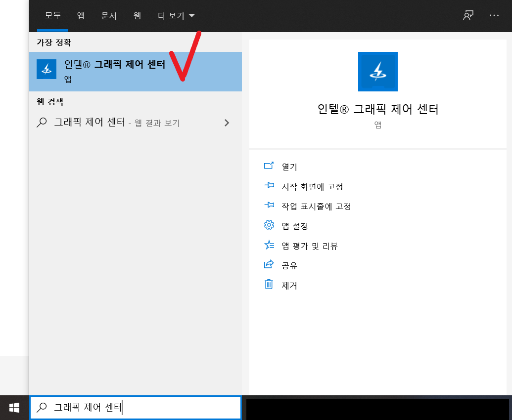Image resolution: width=512 pixels, height=420 pixels.
Task: Click the star icon beside 앱 평가 및 리뷰
Action: (269, 245)
